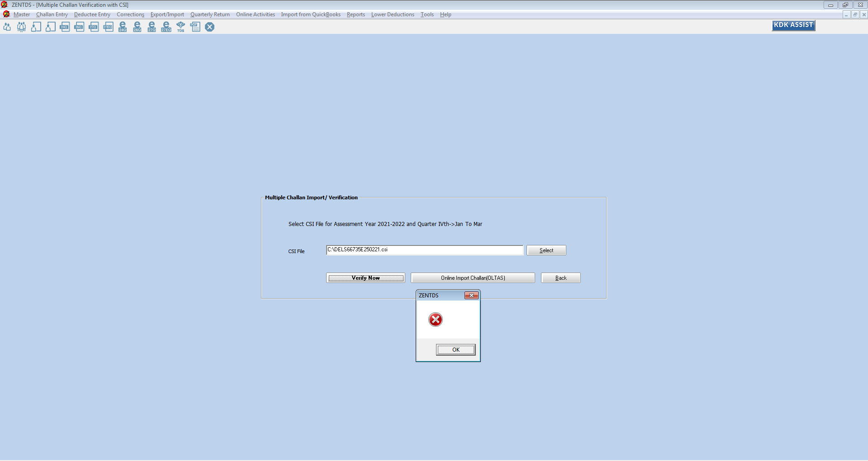Click the 'Select CSI File for Assessment Year' text

click(x=385, y=224)
